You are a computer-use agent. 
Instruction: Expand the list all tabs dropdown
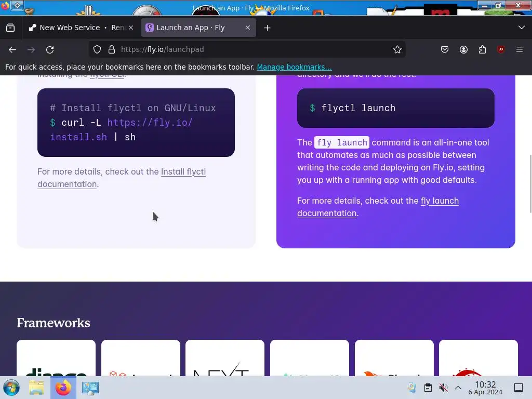click(522, 28)
